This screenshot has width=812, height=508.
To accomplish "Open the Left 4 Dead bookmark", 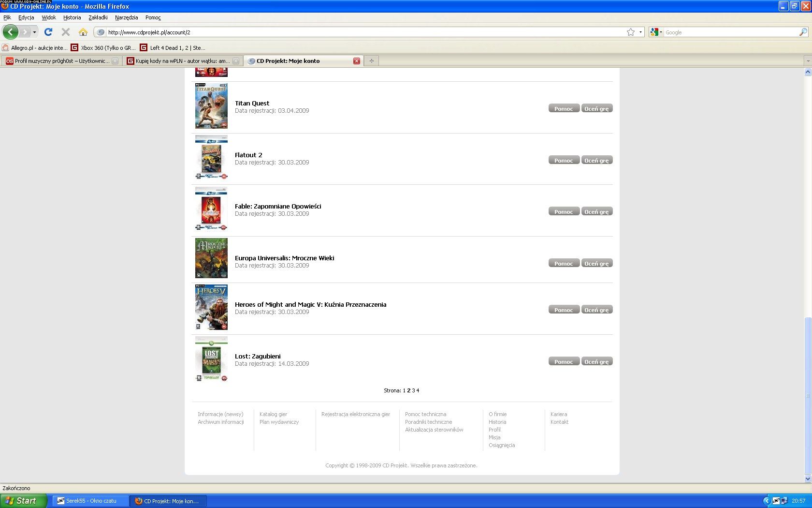I will click(173, 48).
